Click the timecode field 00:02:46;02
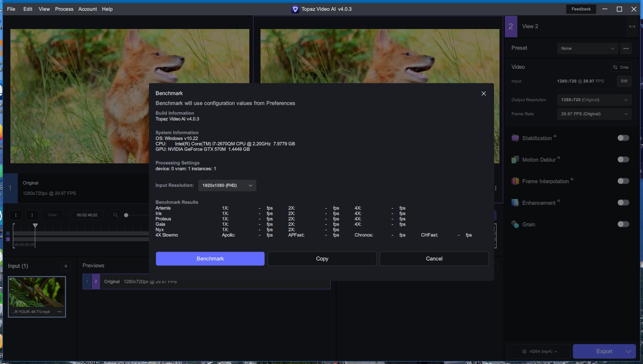This screenshot has height=364, width=643. (x=87, y=215)
